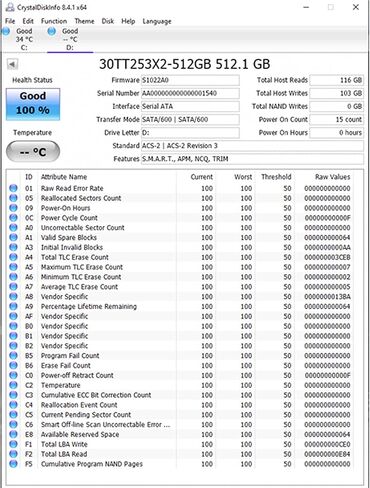The height and width of the screenshot is (488, 370).
Task: Click the Interface field Serial ATA
Action: tap(190, 106)
